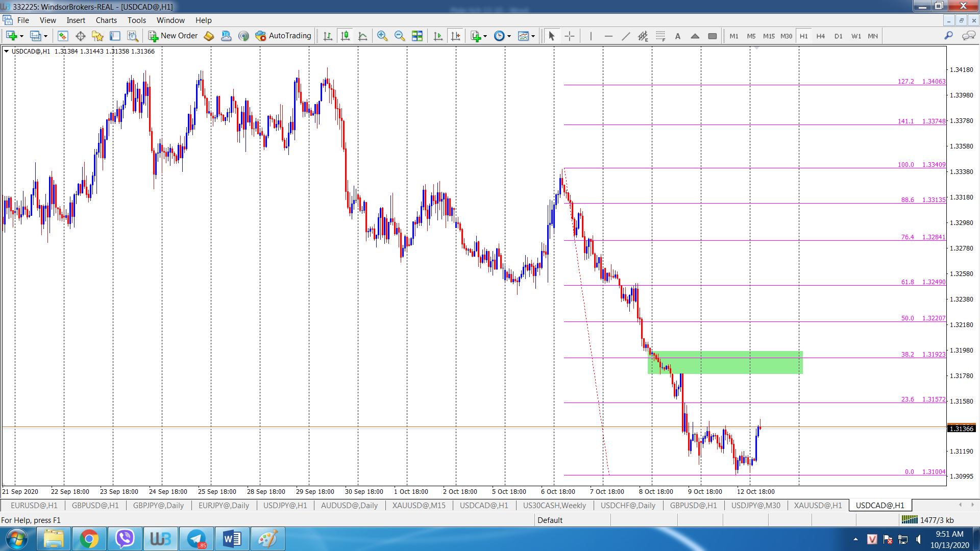Switch timeframe to M1

734,36
